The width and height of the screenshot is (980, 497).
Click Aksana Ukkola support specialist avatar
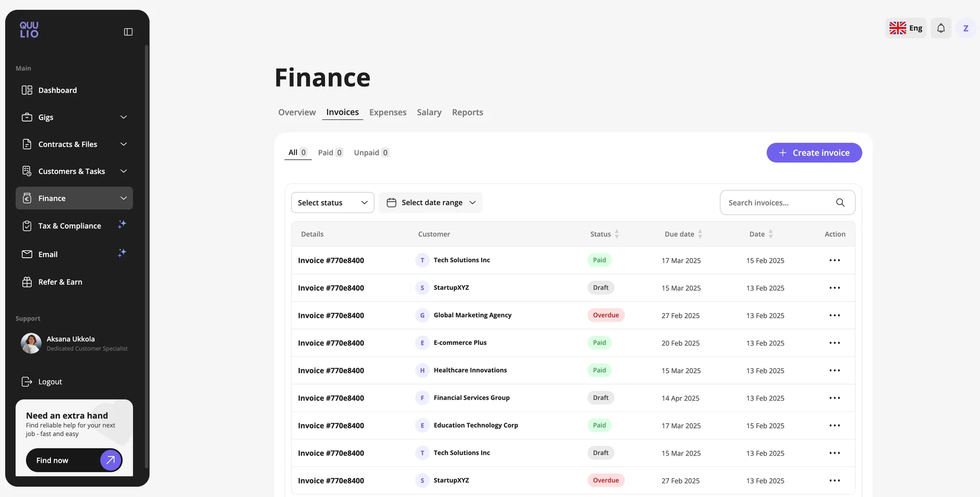[x=31, y=343]
